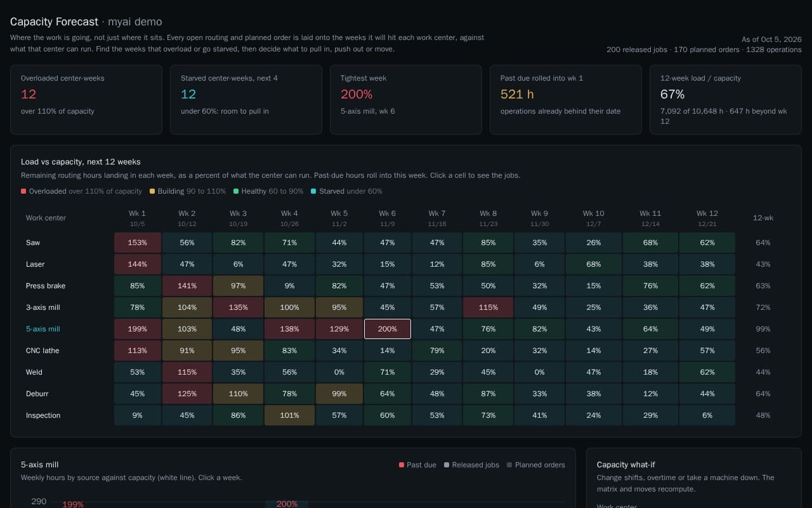Open the Weld Wk 5 cell showing 0%

point(339,372)
